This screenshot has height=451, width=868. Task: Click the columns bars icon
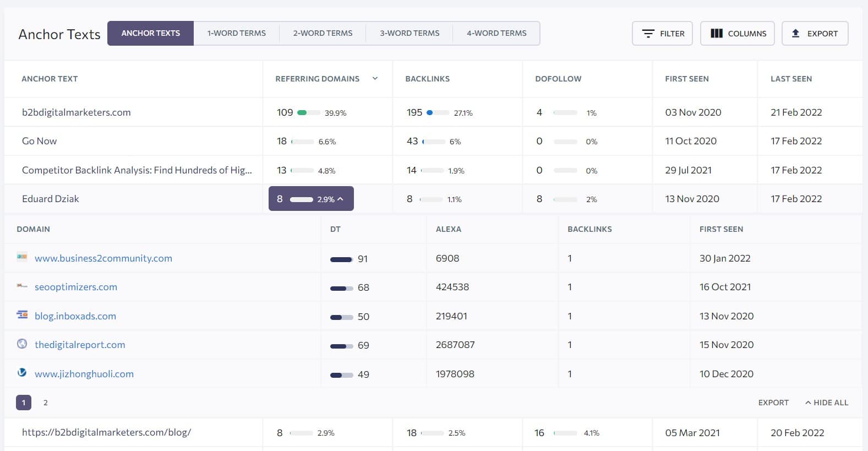tap(716, 34)
